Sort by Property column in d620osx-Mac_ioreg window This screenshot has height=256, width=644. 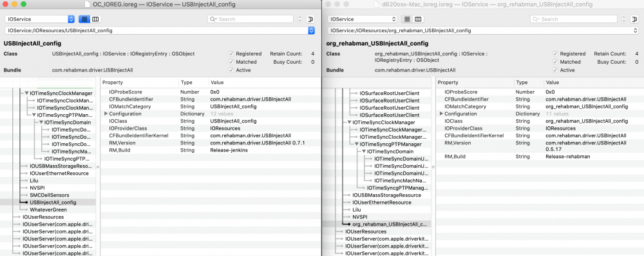pyautogui.click(x=475, y=83)
